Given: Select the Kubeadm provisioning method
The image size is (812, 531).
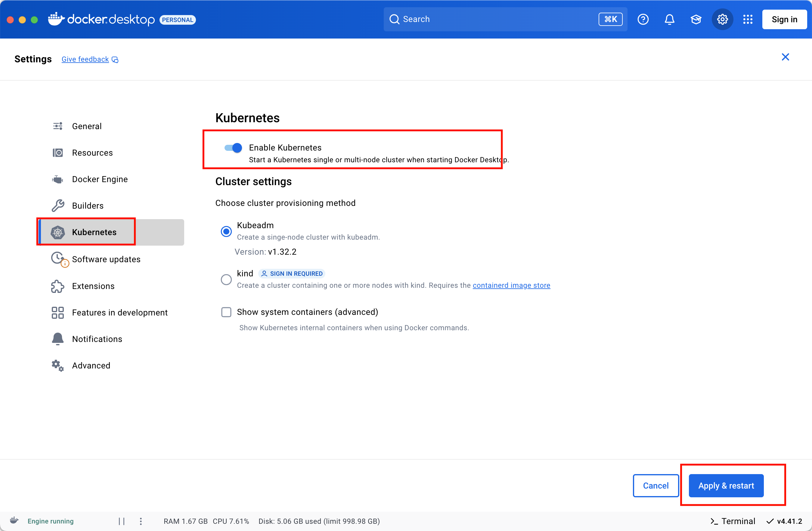Looking at the screenshot, I should coord(226,231).
